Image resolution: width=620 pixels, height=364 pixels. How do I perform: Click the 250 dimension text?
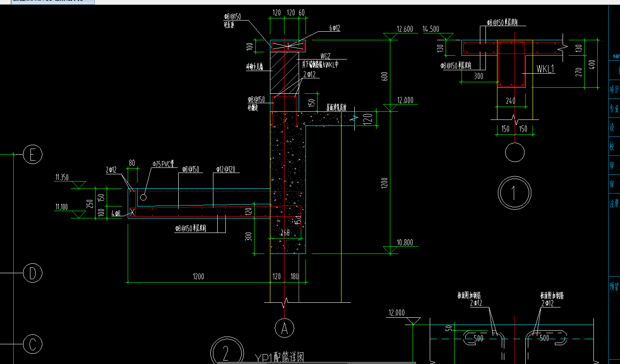click(90, 204)
